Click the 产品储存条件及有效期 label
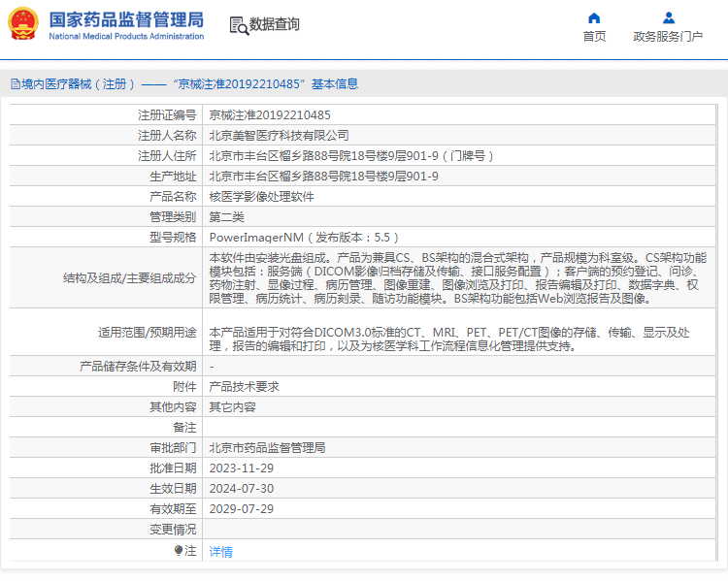728x581 pixels. point(138,366)
